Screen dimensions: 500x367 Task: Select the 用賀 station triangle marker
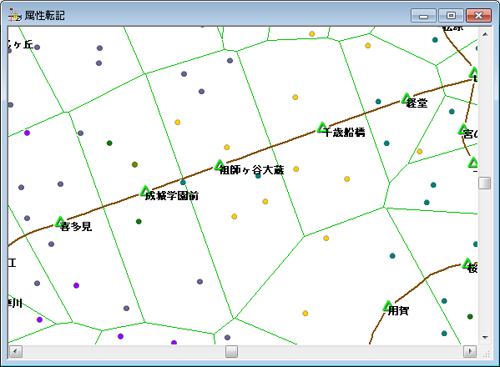pyautogui.click(x=388, y=306)
